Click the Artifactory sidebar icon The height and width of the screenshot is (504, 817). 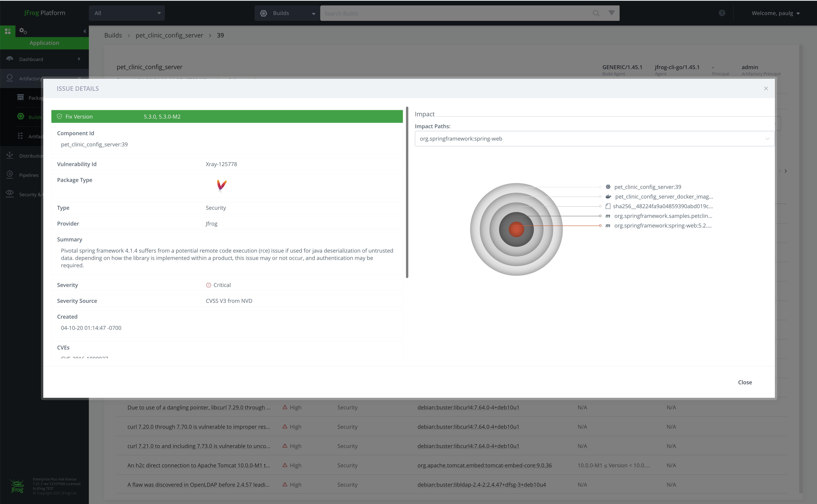[x=10, y=78]
